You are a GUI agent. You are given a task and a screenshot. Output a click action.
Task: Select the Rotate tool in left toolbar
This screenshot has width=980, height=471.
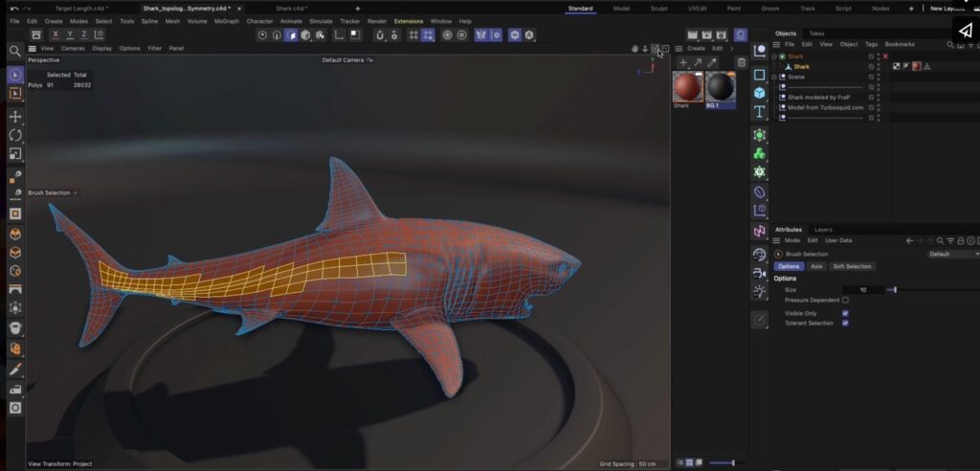pyautogui.click(x=15, y=135)
